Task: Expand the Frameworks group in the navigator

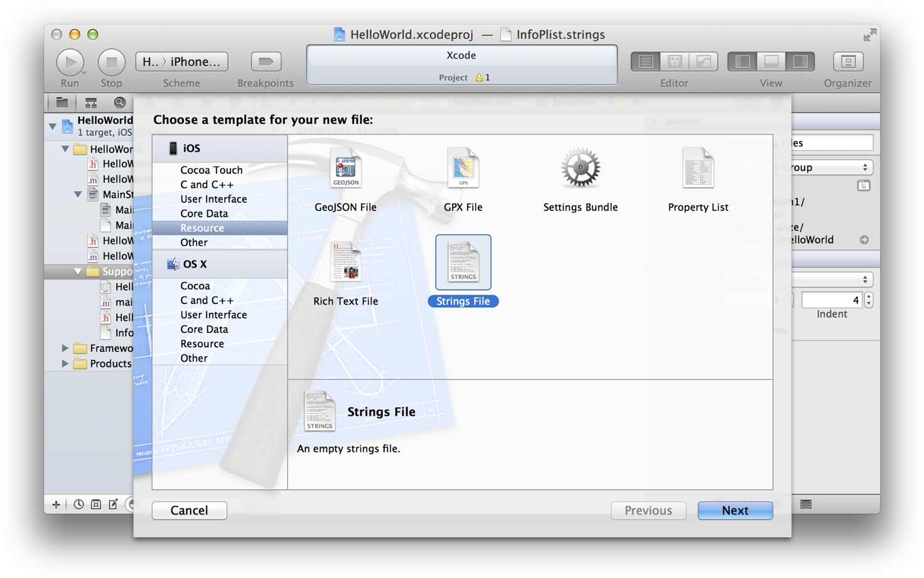Action: 65,347
